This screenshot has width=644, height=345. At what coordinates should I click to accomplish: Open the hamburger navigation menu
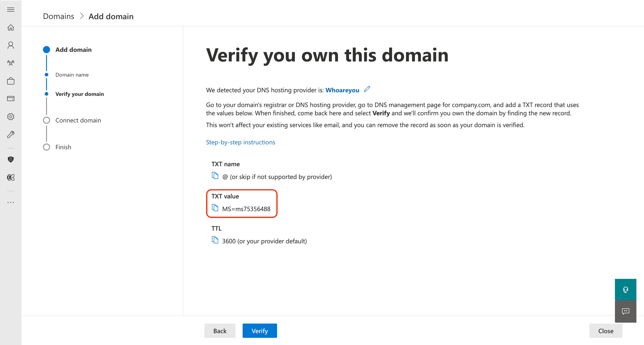11,9
